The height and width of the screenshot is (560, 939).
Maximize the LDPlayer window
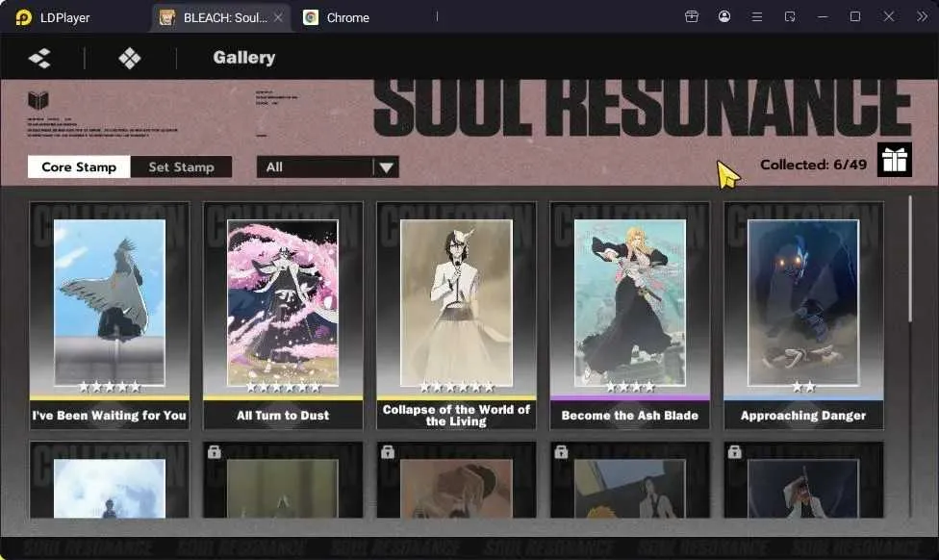(x=855, y=16)
